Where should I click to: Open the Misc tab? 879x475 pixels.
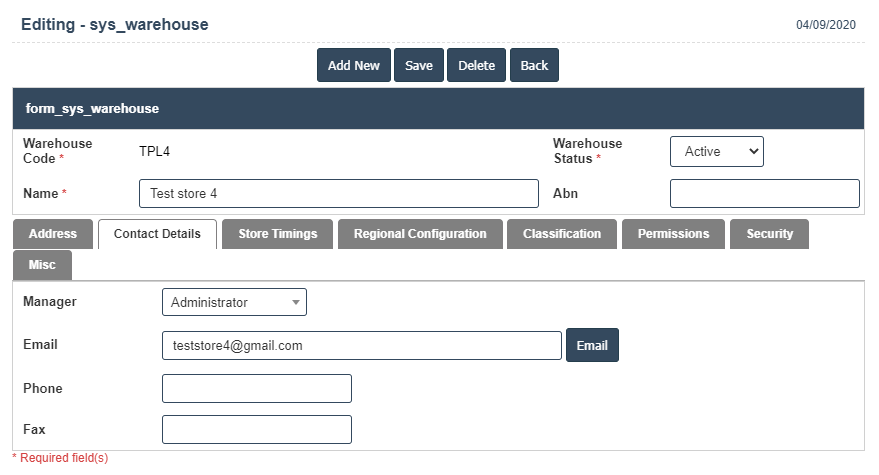[43, 265]
